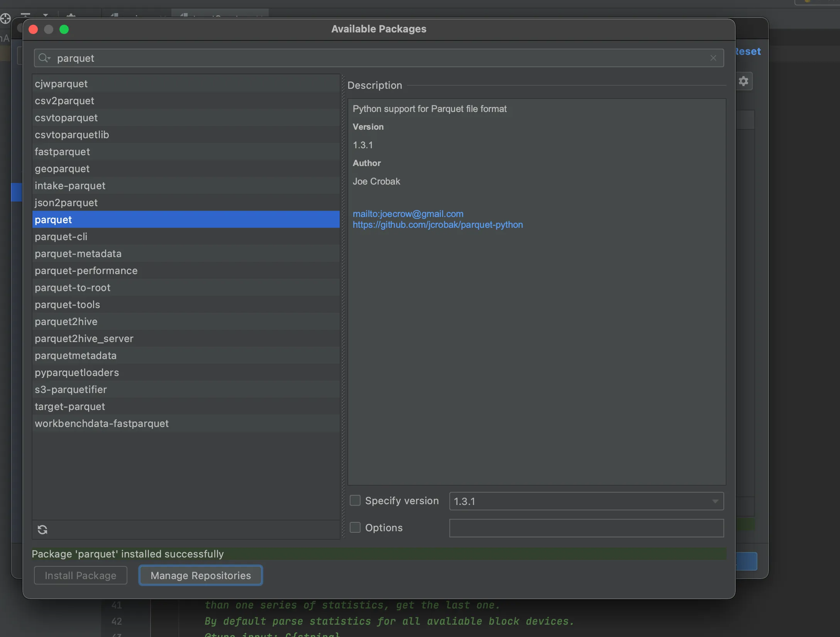The height and width of the screenshot is (637, 840).
Task: Click the green maximize window button
Action: pos(64,29)
